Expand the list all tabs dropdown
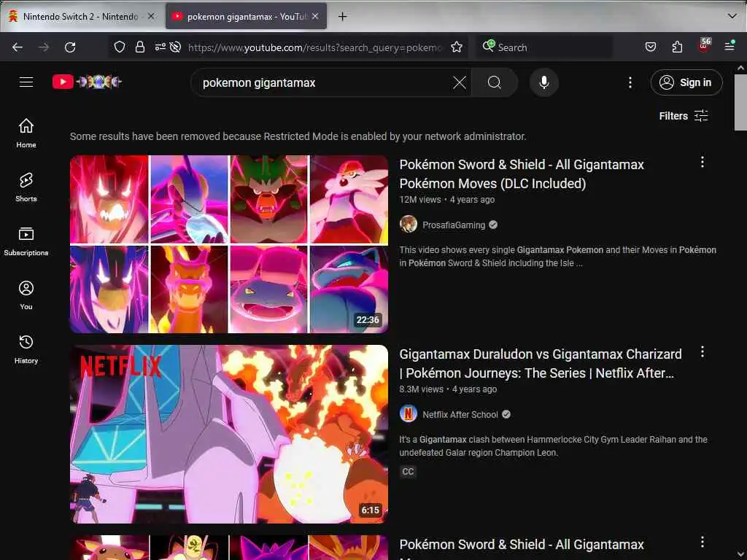This screenshot has height=560, width=747. click(x=732, y=16)
